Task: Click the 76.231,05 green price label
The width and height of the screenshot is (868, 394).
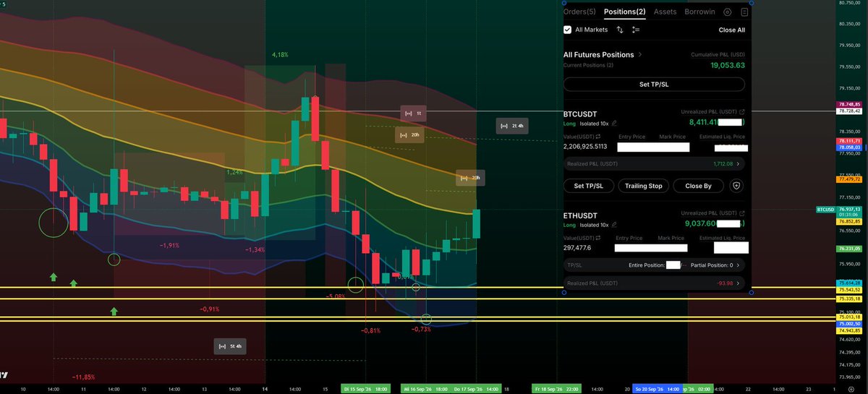Action: tap(848, 248)
